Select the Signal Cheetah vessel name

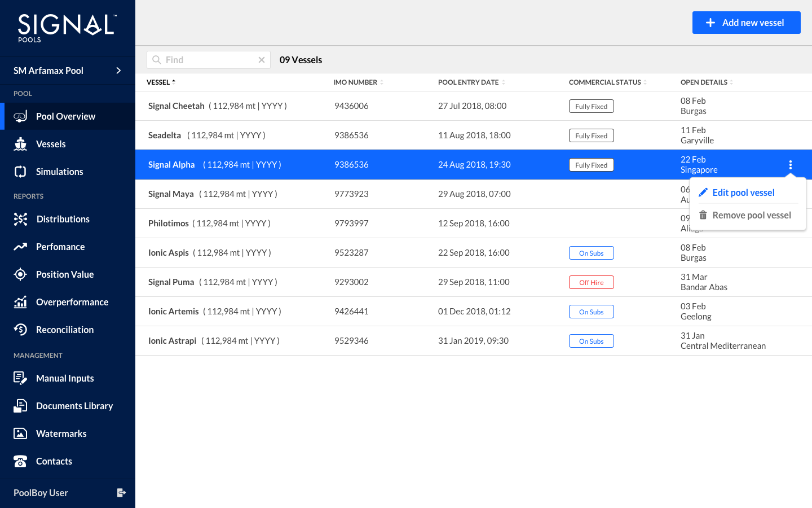click(176, 106)
